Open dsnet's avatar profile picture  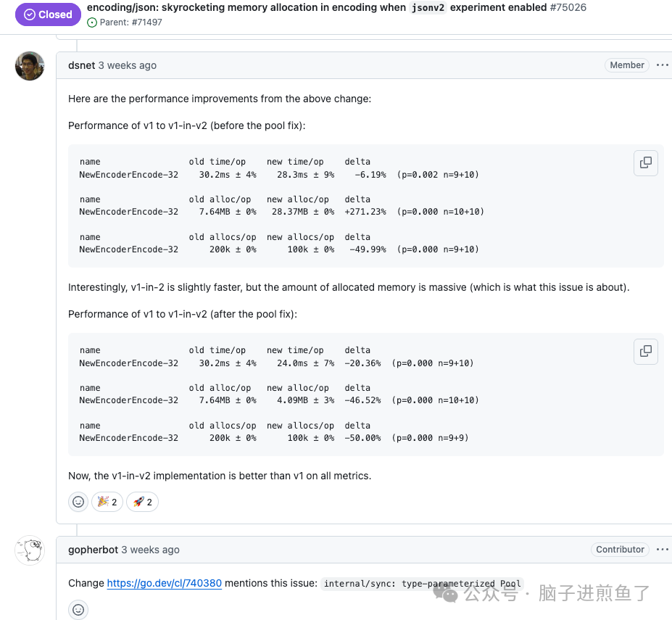click(x=30, y=66)
